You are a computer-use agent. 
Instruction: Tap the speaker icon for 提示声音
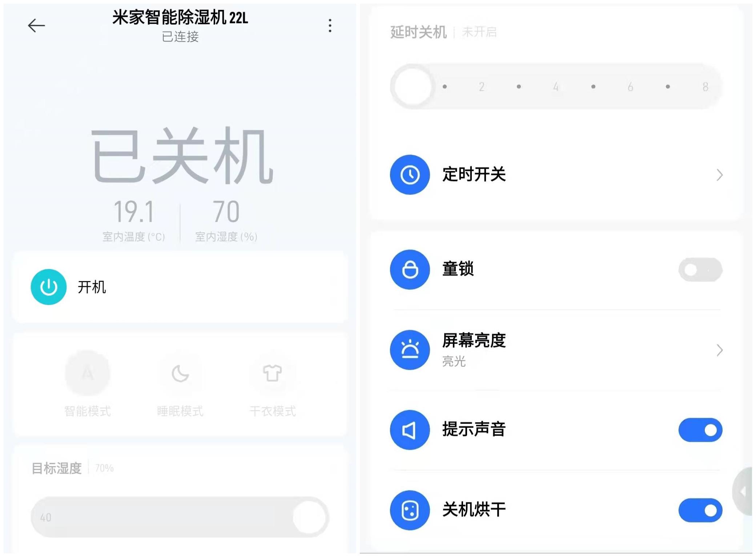pos(410,430)
